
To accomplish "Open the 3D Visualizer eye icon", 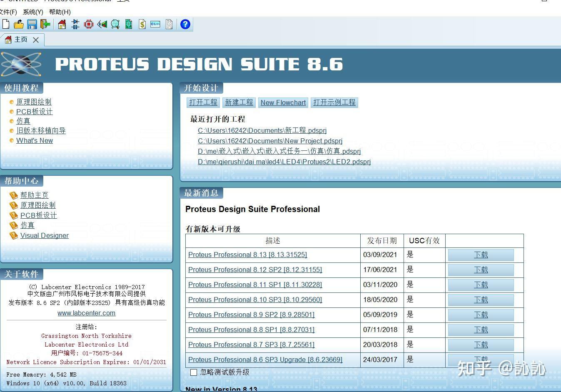I will point(102,24).
